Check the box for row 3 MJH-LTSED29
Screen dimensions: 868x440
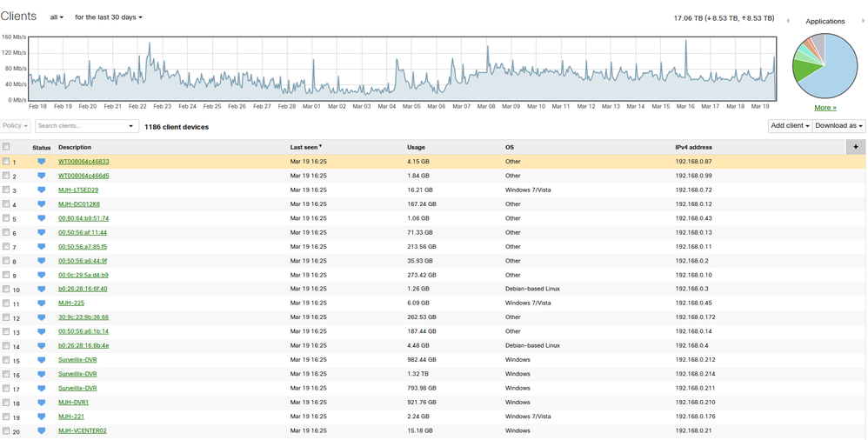[x=6, y=190]
